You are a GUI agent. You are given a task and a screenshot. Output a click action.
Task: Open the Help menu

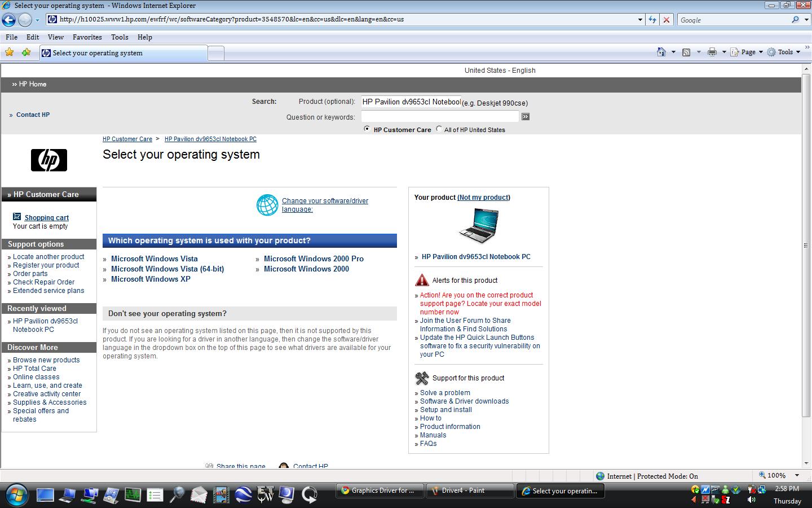145,37
